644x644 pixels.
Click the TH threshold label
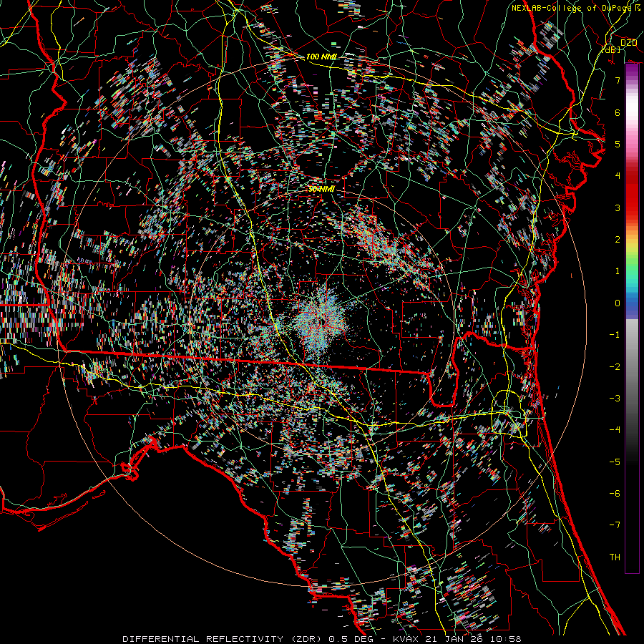coord(615,557)
